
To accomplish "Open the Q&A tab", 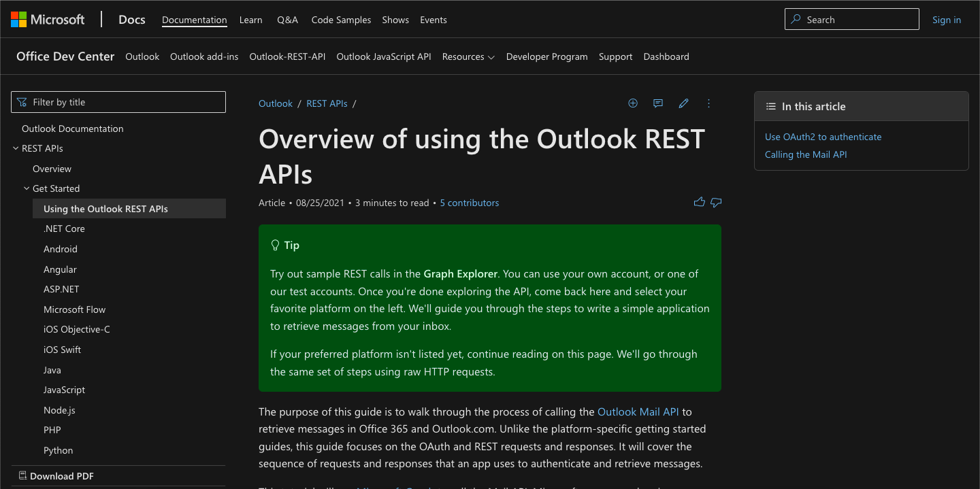I will click(x=288, y=20).
